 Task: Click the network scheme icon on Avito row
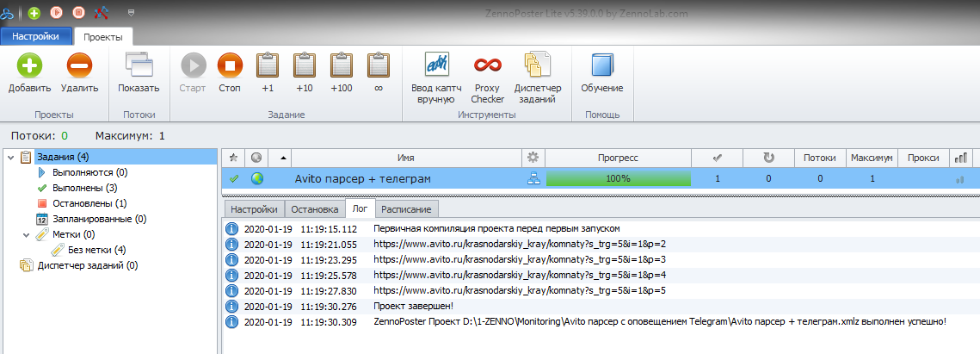[533, 179]
